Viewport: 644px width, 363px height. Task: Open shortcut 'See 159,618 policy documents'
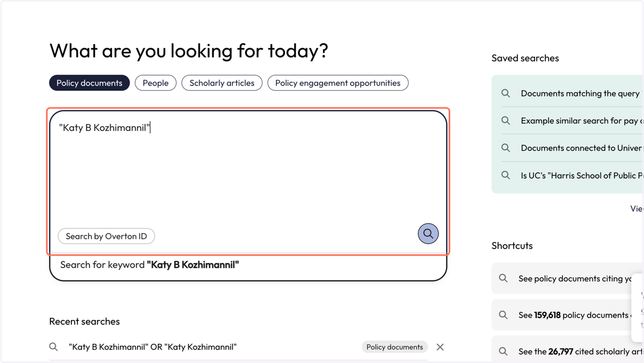point(568,315)
